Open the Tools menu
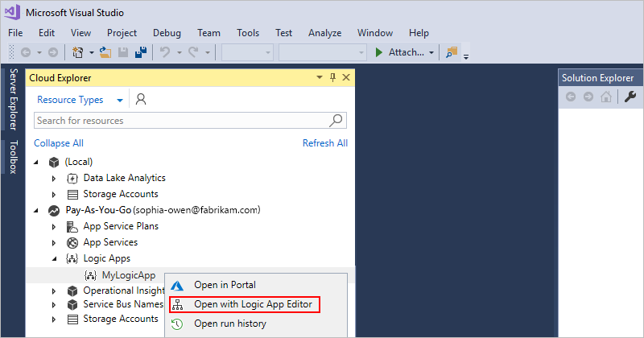Screen dimensions: 644x338 click(x=248, y=33)
